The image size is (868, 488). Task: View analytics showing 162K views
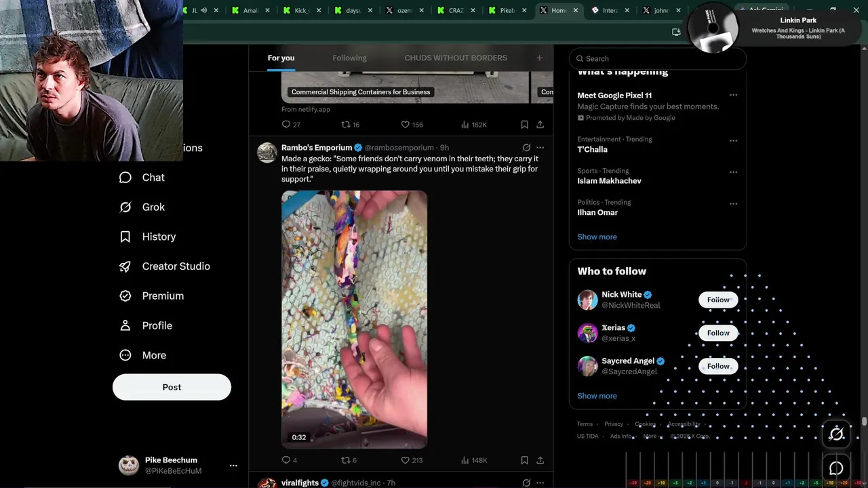click(x=474, y=125)
